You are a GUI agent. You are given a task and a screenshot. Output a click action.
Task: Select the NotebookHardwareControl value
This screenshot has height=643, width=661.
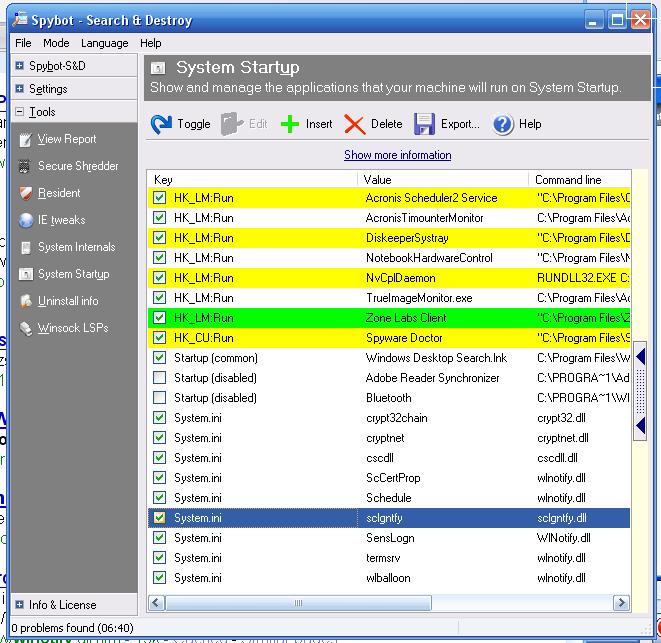[429, 258]
